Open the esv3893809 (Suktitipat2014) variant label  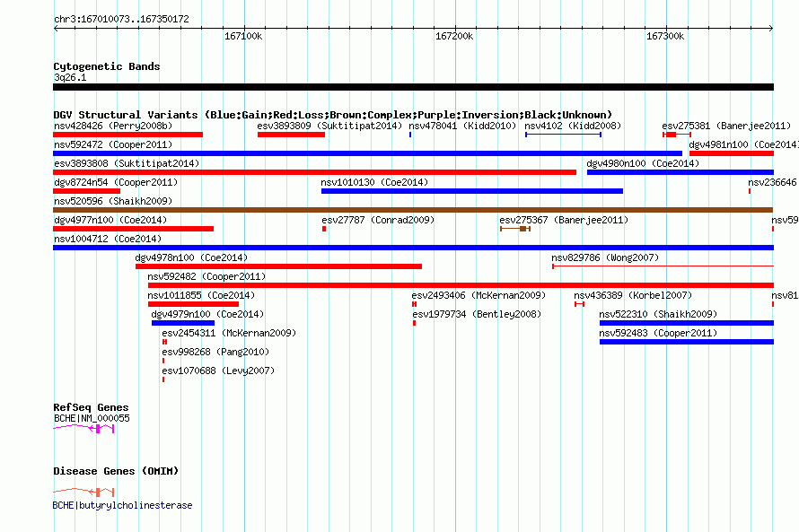(329, 126)
